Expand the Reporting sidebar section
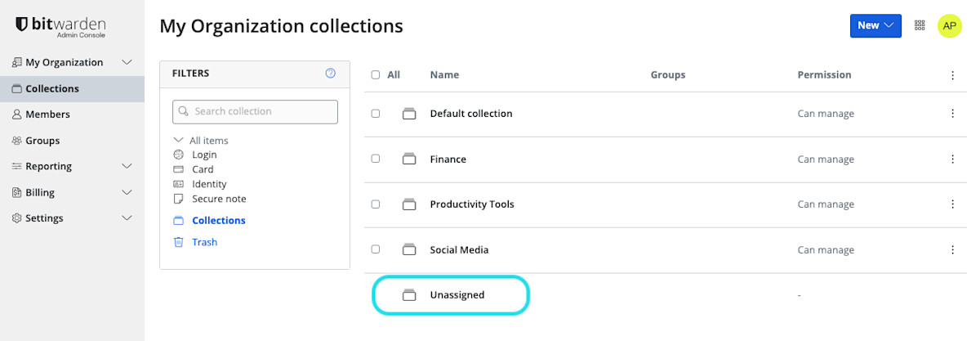The image size is (980, 341). click(x=127, y=166)
